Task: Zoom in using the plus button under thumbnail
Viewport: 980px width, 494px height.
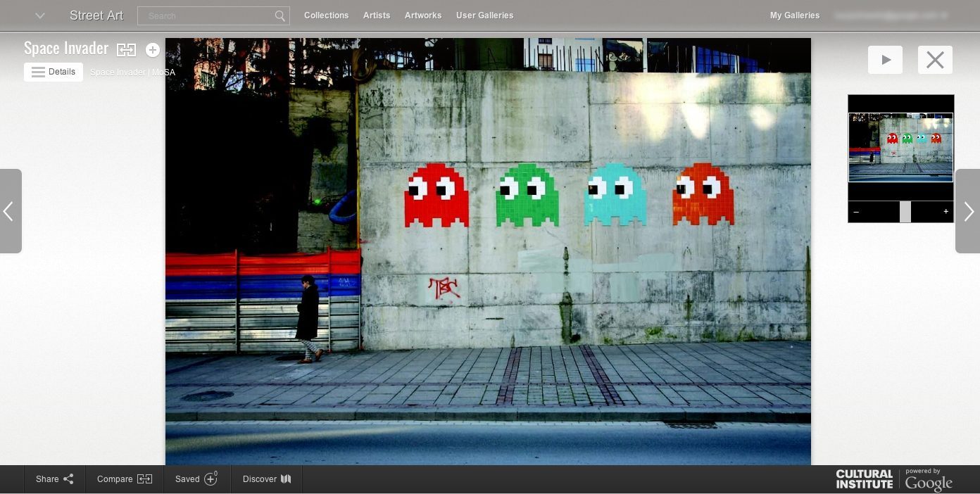Action: click(x=946, y=212)
